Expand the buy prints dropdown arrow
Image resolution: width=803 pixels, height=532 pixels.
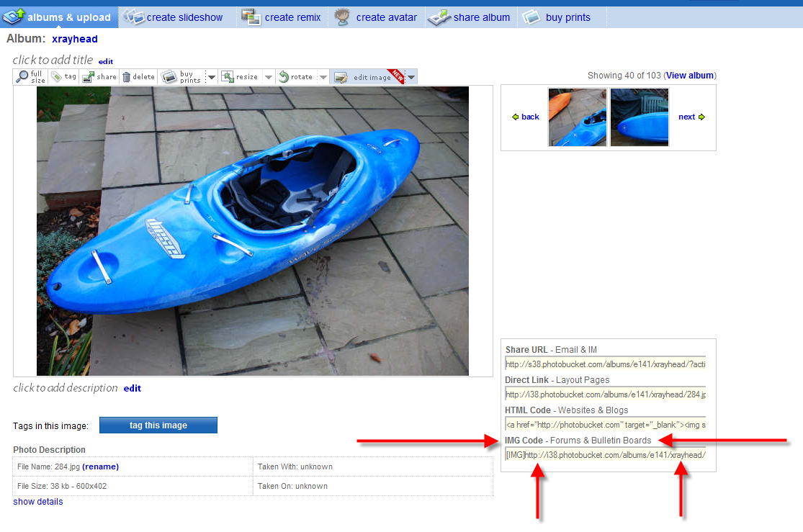click(212, 78)
